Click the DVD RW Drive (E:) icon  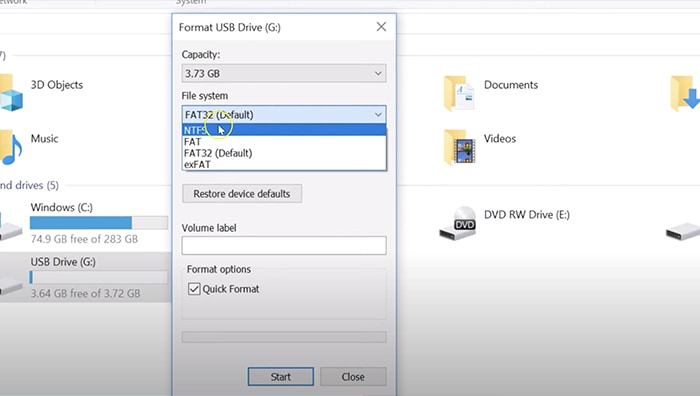point(458,223)
